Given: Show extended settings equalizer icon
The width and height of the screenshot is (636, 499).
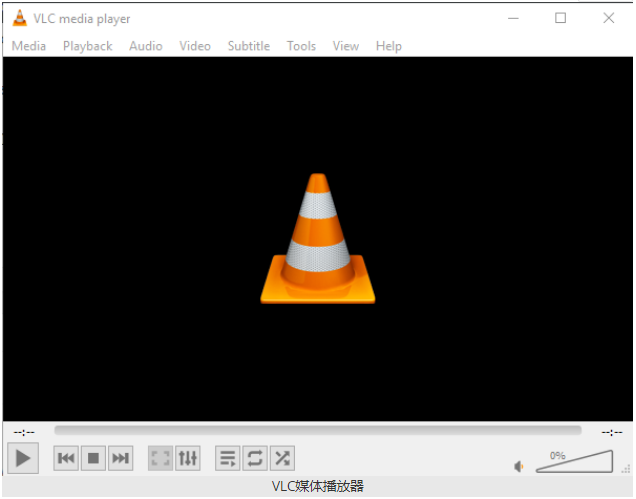Looking at the screenshot, I should point(188,459).
